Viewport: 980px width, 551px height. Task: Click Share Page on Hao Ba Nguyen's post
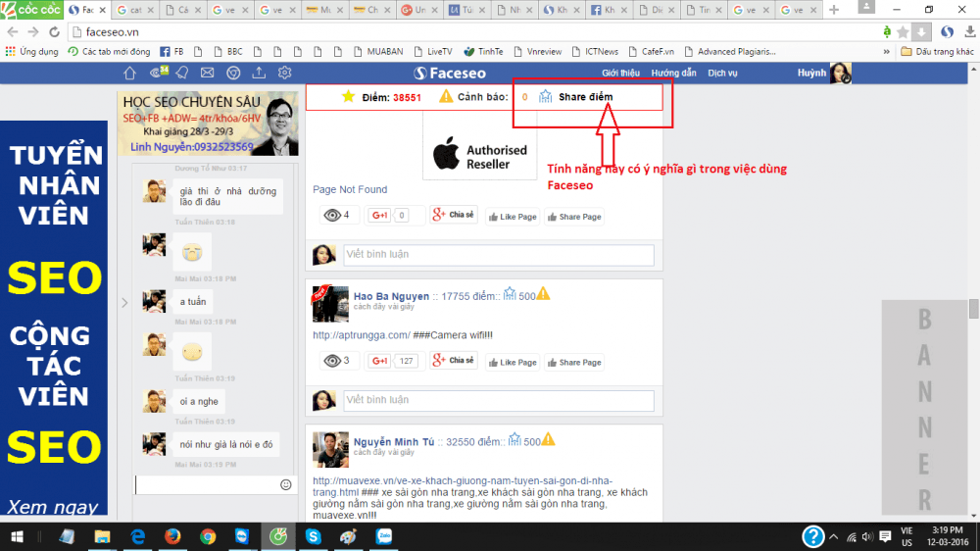(x=574, y=362)
